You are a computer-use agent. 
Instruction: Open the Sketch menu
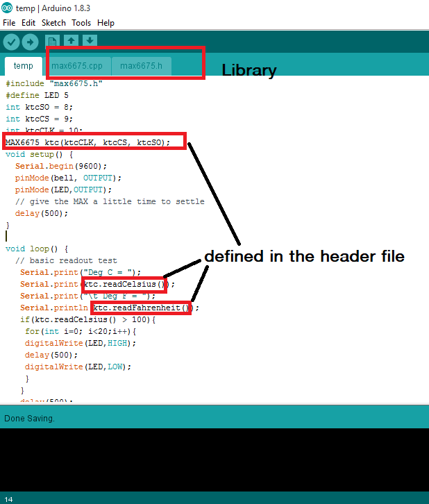tap(53, 23)
